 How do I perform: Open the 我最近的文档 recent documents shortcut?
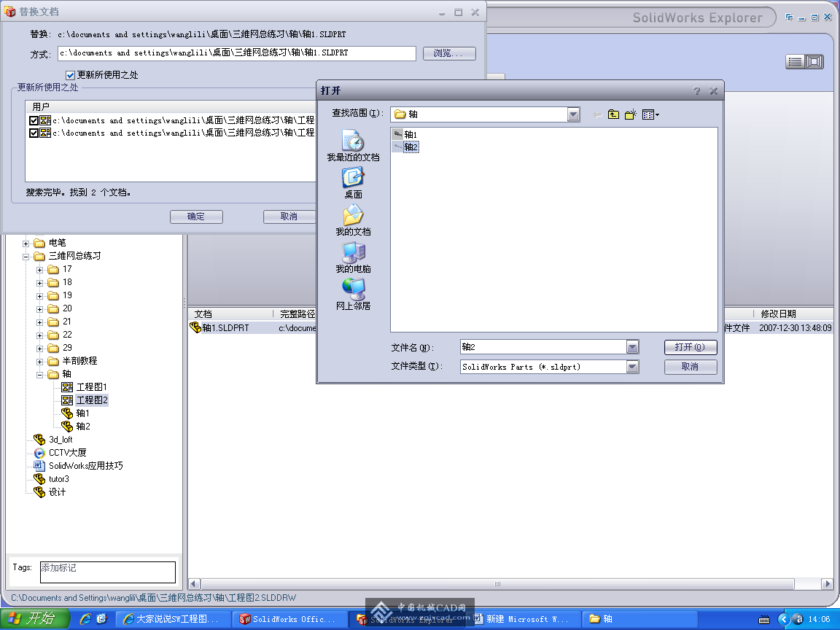(353, 145)
